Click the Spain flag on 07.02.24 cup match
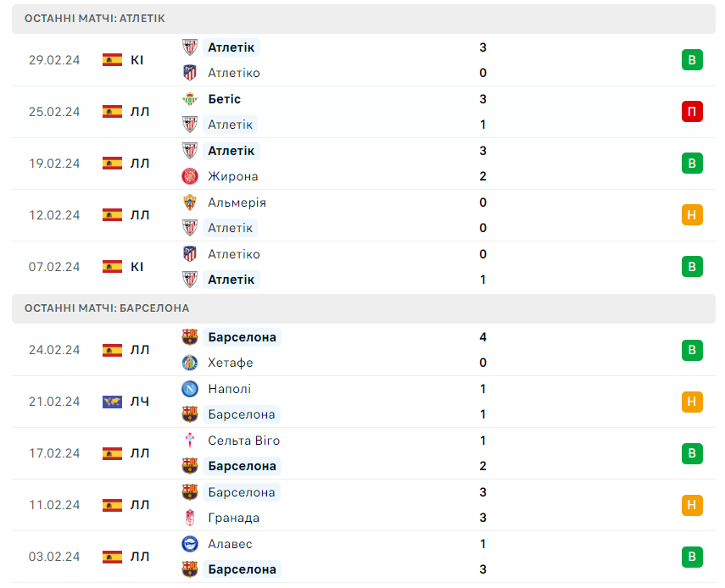The image size is (725, 588). pyautogui.click(x=113, y=267)
